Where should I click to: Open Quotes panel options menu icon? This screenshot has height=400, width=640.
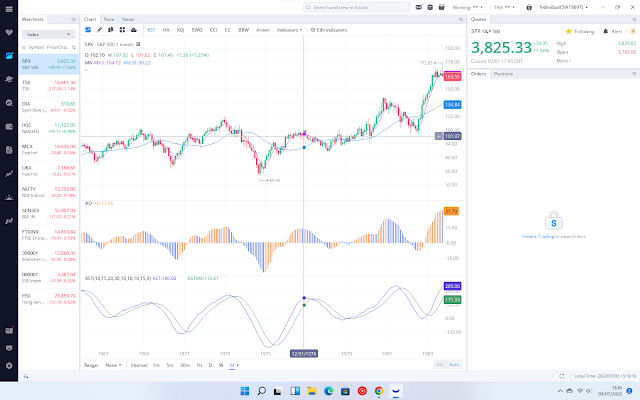[x=634, y=19]
